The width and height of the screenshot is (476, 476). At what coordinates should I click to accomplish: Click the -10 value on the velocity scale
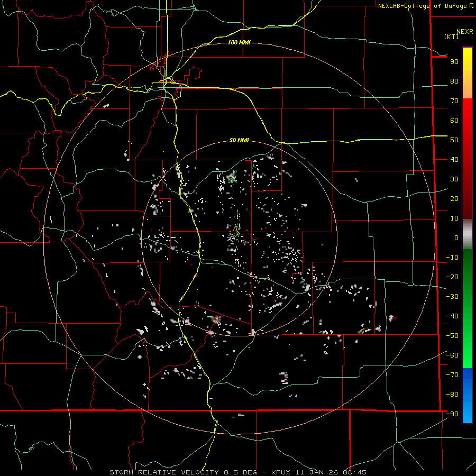(x=452, y=258)
